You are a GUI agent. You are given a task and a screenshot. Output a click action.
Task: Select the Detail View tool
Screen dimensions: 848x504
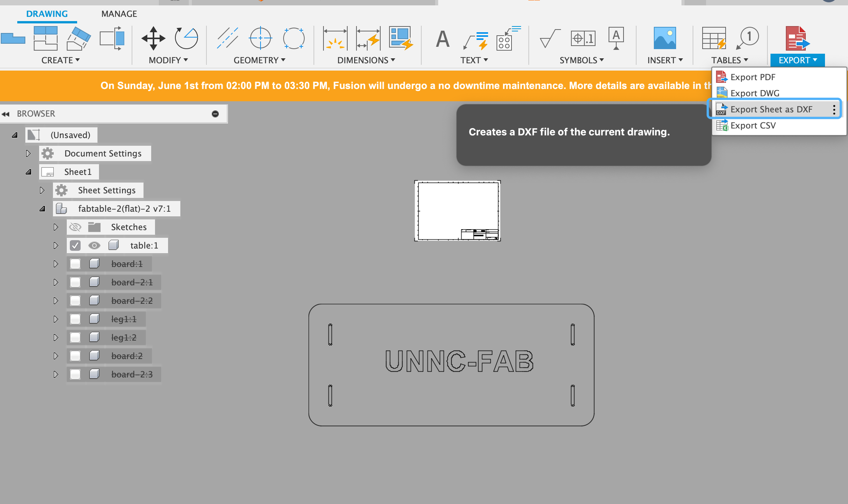[112, 38]
